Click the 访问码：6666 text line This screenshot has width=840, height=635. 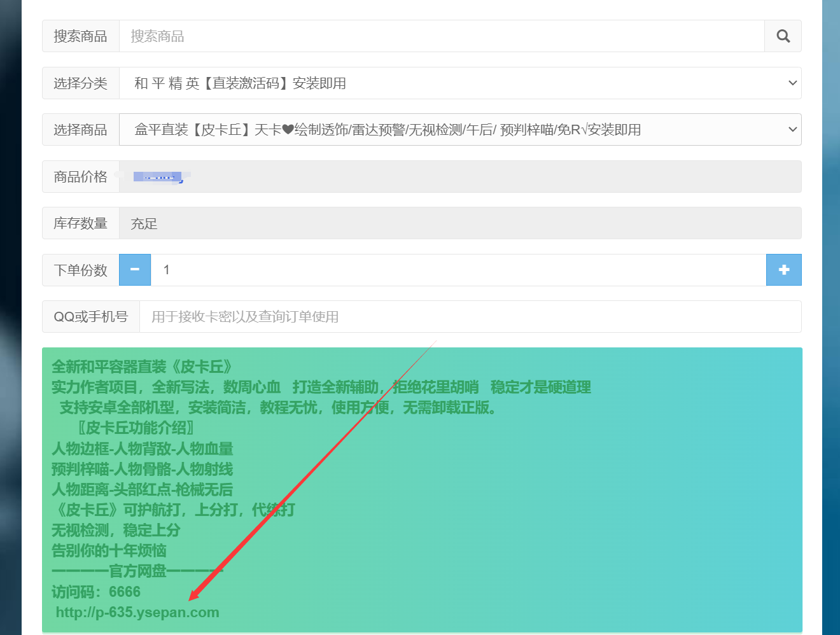tap(96, 592)
